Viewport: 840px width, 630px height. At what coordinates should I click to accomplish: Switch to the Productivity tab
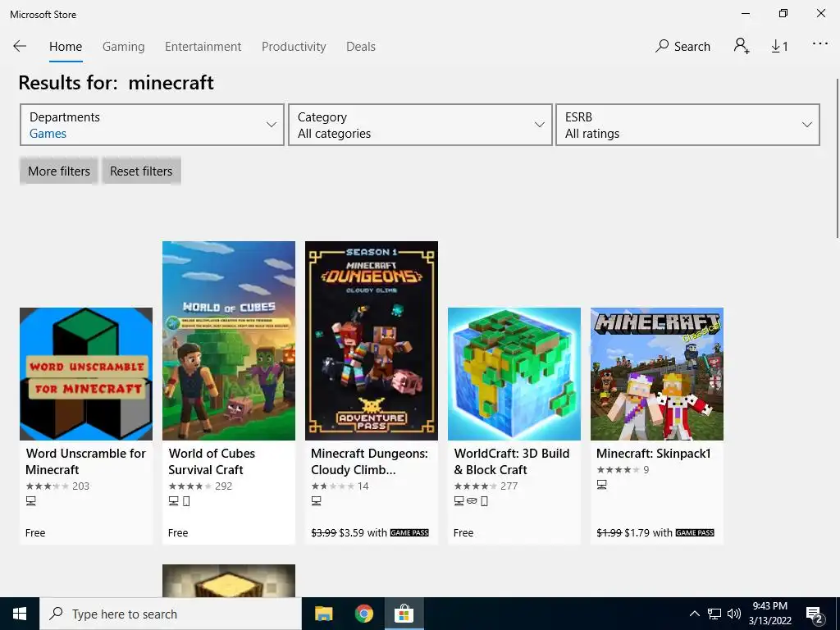pyautogui.click(x=294, y=47)
